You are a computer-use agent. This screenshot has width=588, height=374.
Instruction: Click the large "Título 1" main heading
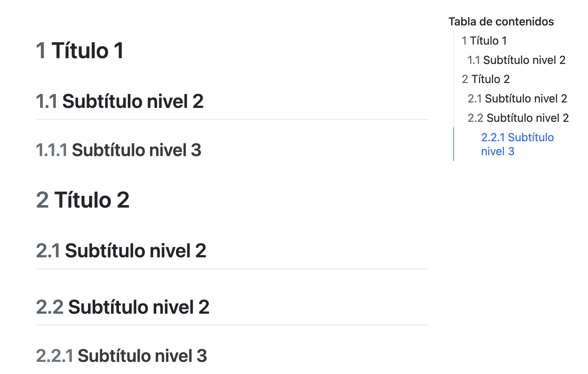click(x=88, y=50)
